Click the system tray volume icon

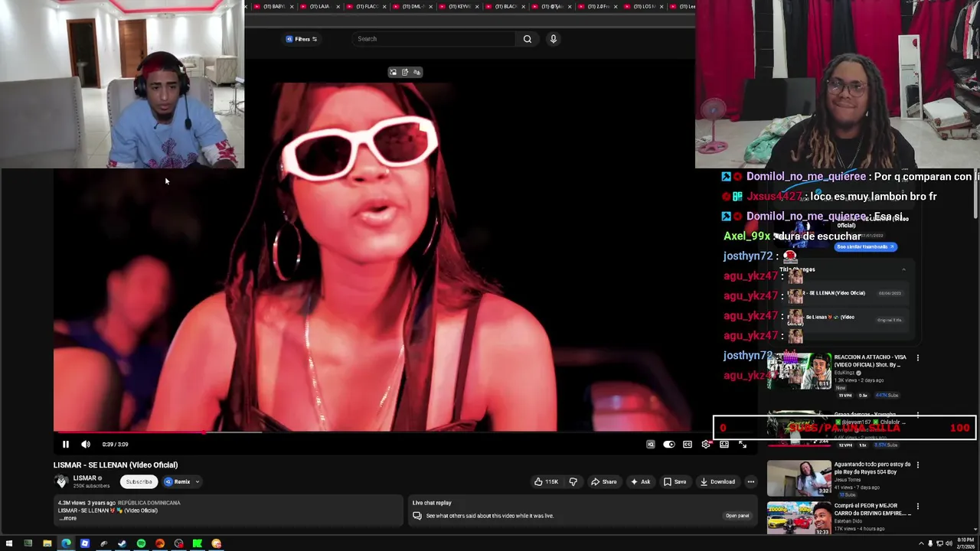pos(949,543)
